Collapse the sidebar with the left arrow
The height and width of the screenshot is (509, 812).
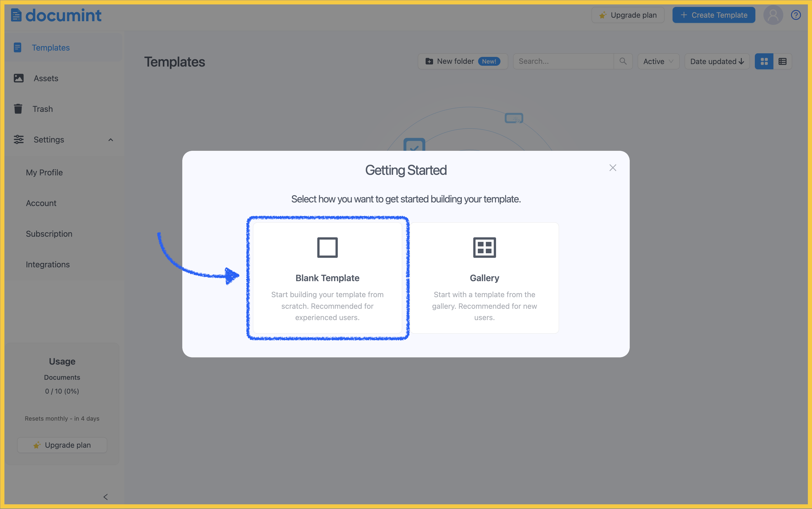click(x=106, y=497)
